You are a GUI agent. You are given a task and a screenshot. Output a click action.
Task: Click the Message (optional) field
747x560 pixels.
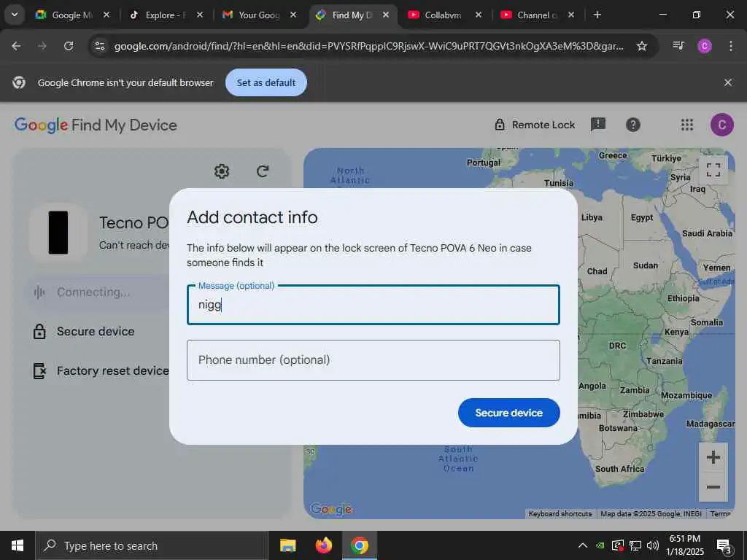[373, 305]
